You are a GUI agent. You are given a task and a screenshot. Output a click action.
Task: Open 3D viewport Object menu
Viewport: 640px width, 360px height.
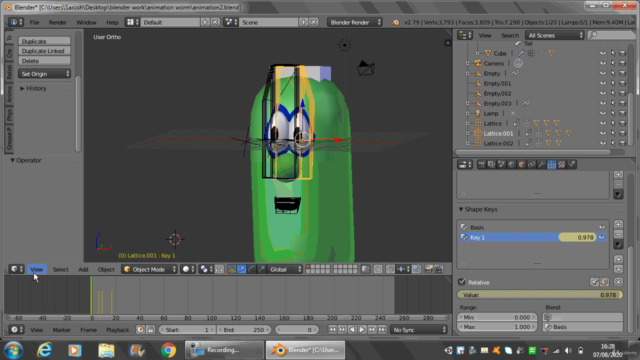coord(106,269)
